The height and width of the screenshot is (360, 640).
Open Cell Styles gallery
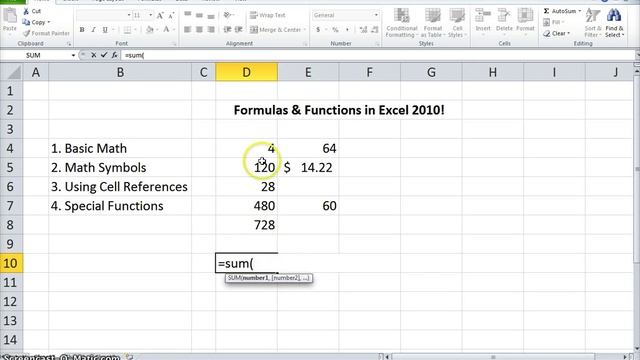(x=457, y=23)
